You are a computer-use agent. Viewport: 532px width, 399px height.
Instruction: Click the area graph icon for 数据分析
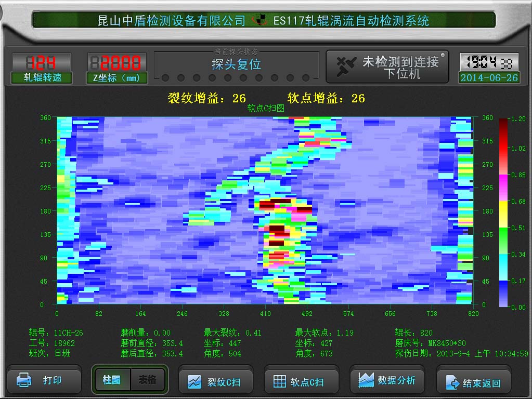pos(366,380)
